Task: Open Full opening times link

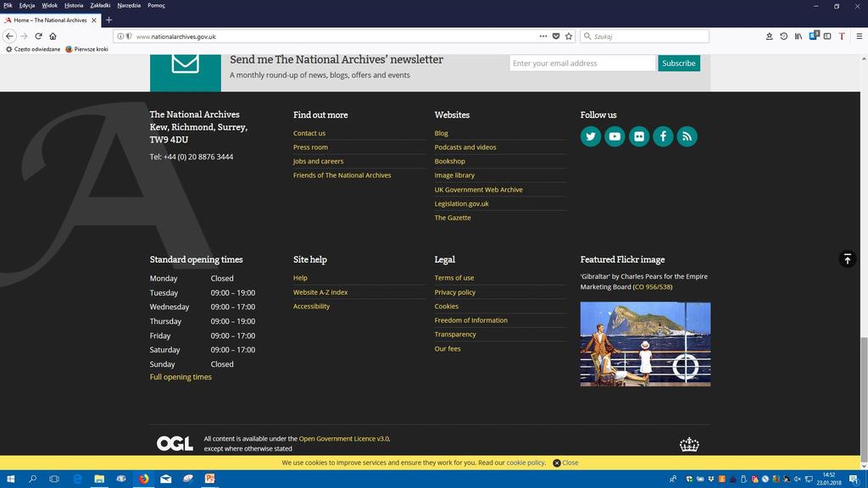Action: [x=181, y=377]
